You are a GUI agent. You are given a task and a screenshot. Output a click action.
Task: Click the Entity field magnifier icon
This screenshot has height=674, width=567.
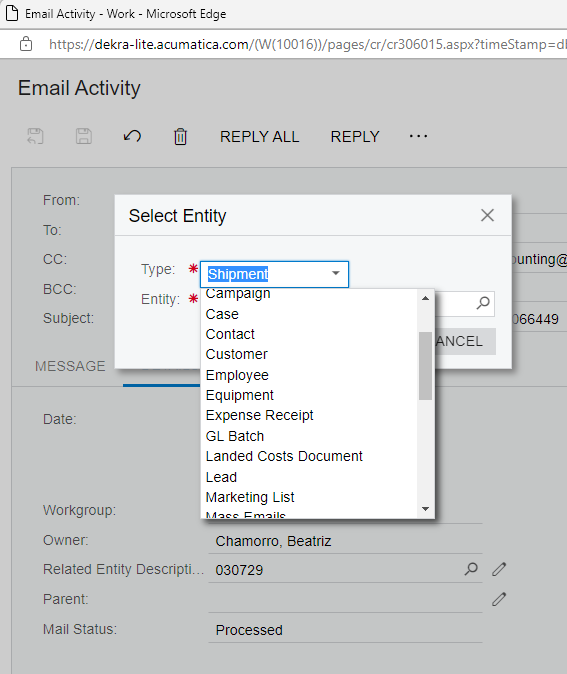click(483, 303)
